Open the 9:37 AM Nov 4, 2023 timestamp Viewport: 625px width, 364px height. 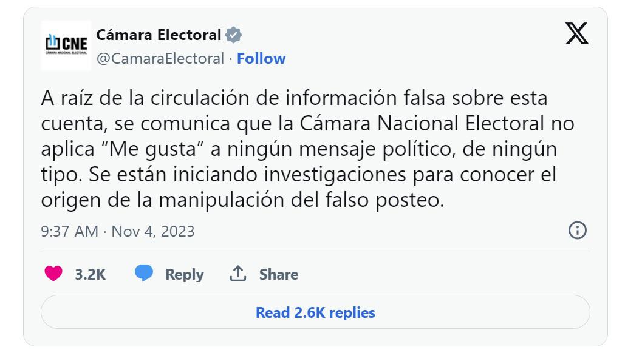coord(117,231)
